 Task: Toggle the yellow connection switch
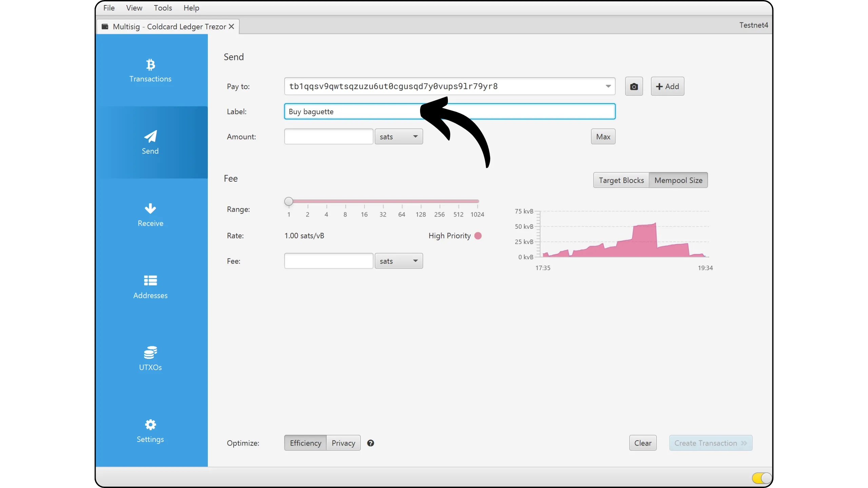(762, 478)
